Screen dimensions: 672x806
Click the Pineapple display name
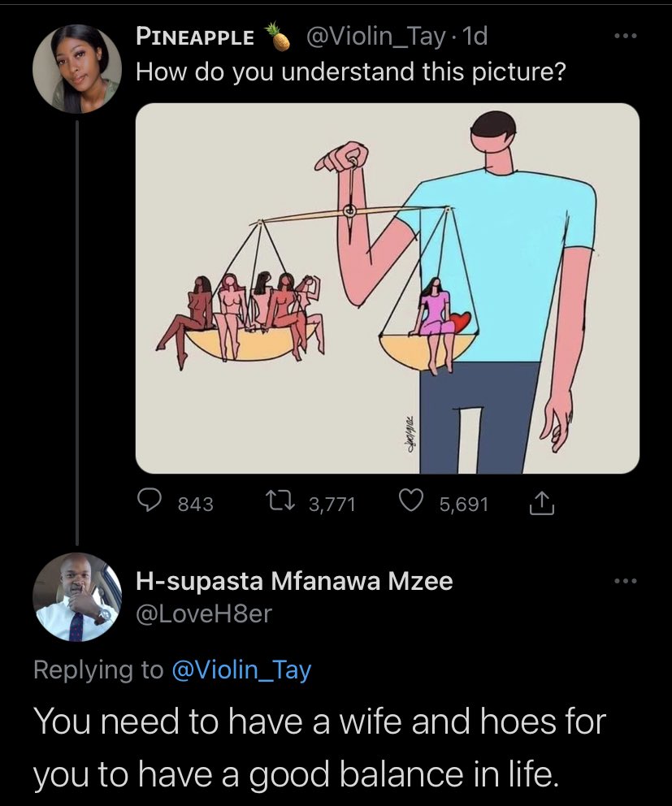pyautogui.click(x=195, y=37)
